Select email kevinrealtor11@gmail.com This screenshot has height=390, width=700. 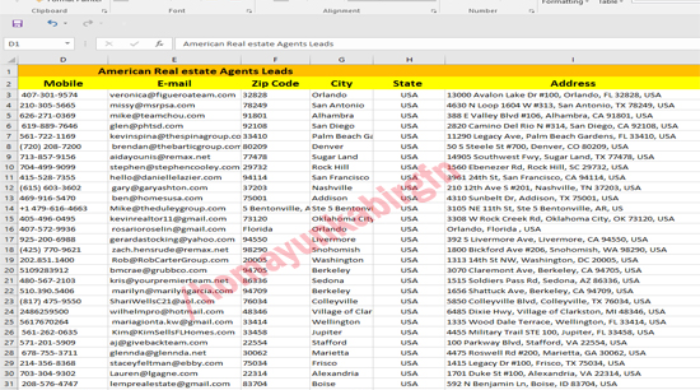tap(174, 219)
